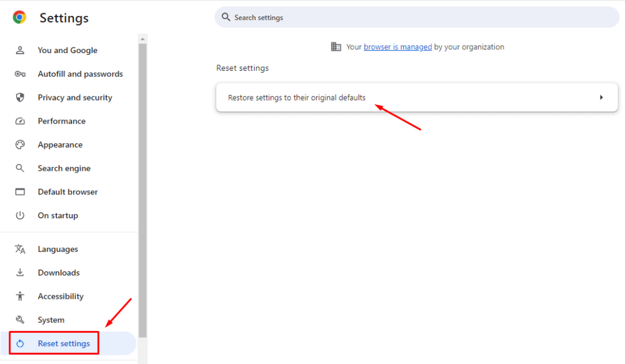This screenshot has width=625, height=364.
Task: Click the translate icon beside Languages
Action: (20, 249)
